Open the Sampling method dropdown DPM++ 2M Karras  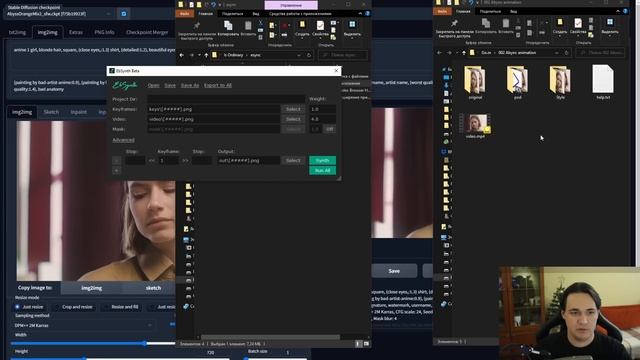[x=83, y=325]
